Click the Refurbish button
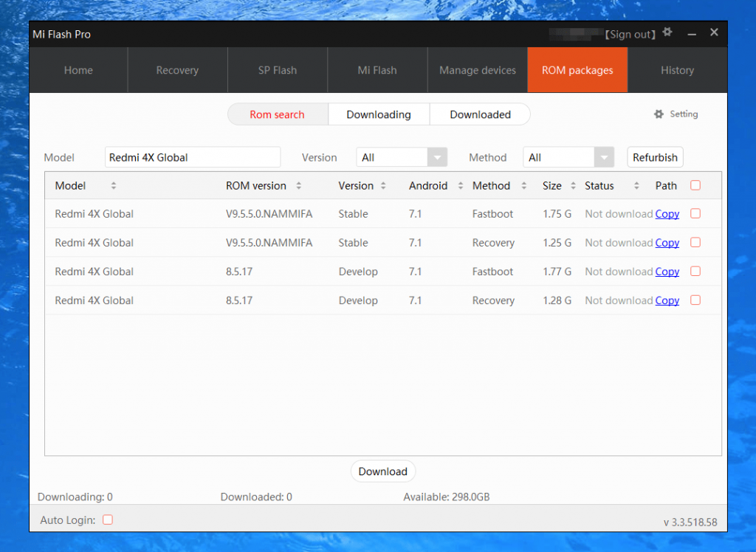 pyautogui.click(x=655, y=157)
